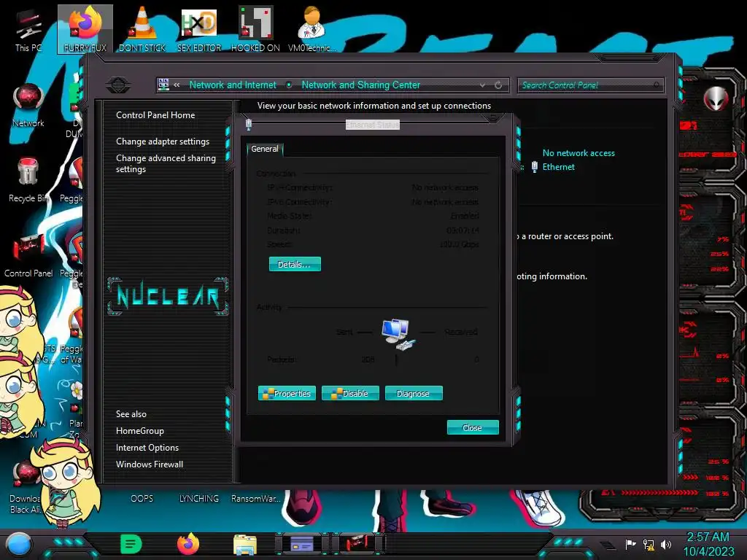Close the Ethernet Status dialog
747x560 pixels.
coord(473,427)
